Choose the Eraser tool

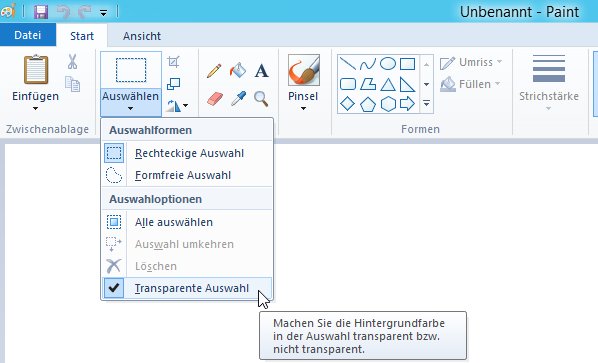click(214, 99)
